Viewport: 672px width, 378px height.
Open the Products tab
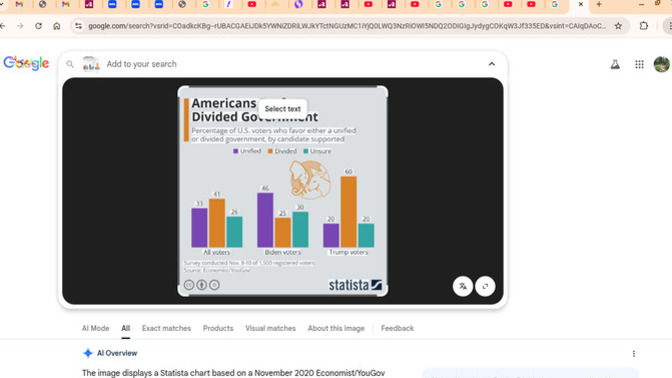click(218, 328)
